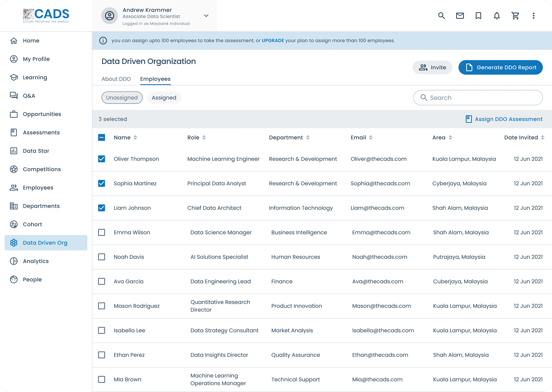Click the header search magnifier icon
The height and width of the screenshot is (392, 552).
tap(441, 16)
